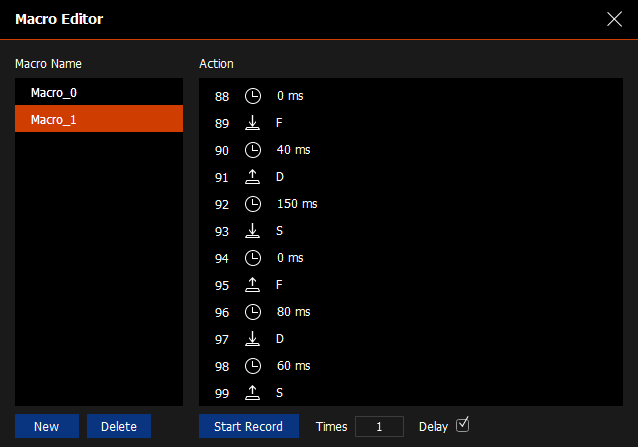Create a new macro with New button

(x=46, y=427)
